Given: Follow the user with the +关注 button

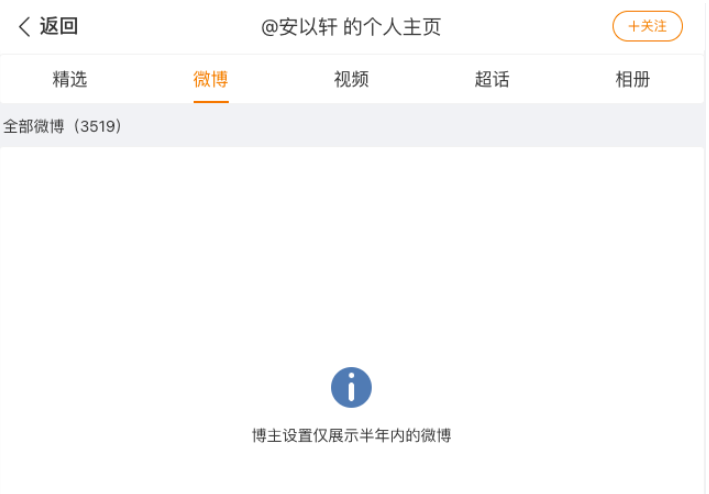Looking at the screenshot, I should pos(647,26).
